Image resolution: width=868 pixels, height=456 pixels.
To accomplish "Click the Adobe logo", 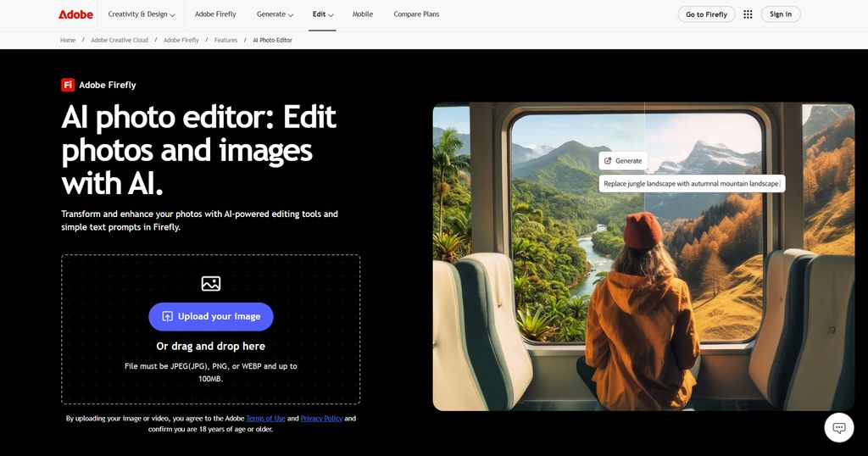I will [75, 14].
